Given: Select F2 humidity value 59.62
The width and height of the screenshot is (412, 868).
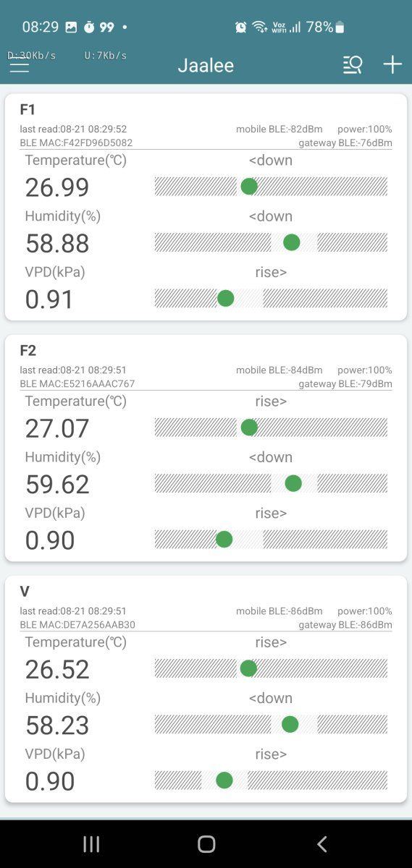Looking at the screenshot, I should tap(57, 484).
